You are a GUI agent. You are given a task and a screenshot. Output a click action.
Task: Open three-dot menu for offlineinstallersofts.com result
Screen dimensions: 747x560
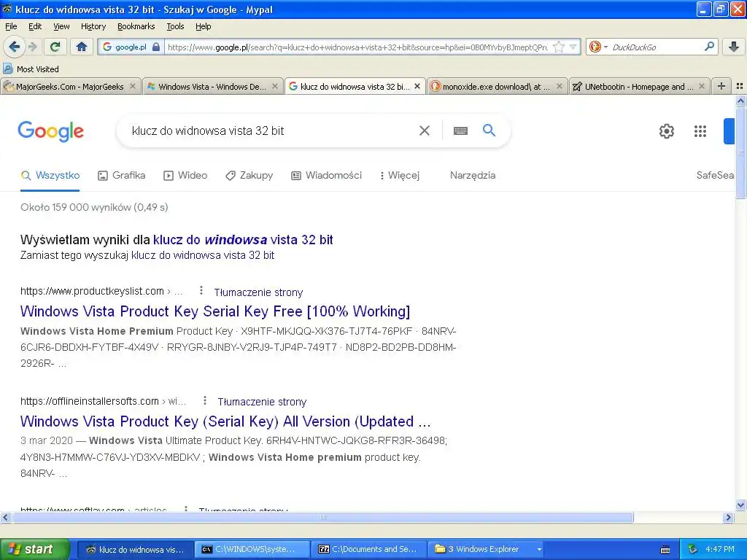click(x=205, y=400)
